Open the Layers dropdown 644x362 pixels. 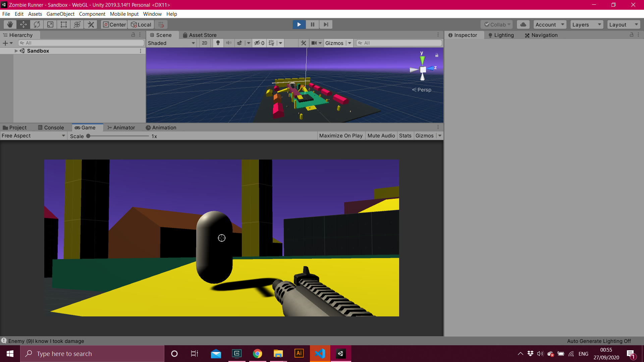point(586,24)
